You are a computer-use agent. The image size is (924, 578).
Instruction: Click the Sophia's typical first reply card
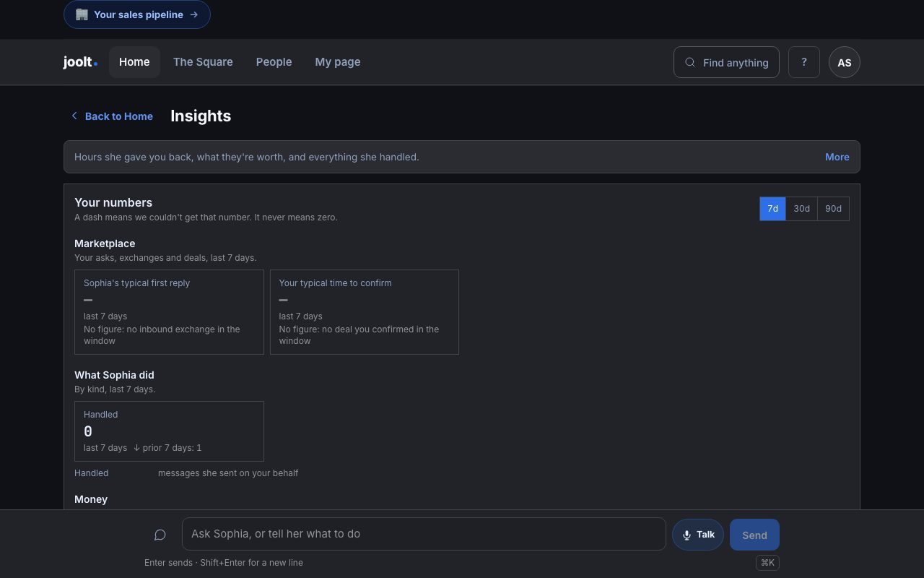[x=169, y=312]
